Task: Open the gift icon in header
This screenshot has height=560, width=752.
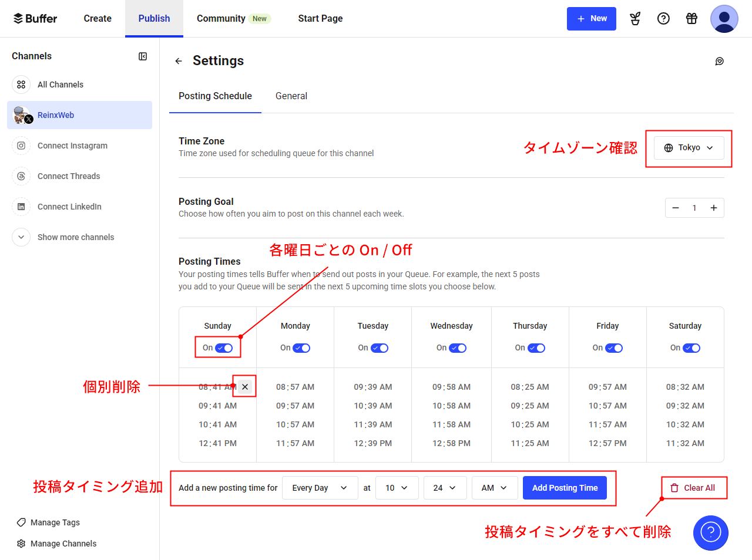Action: [x=691, y=19]
